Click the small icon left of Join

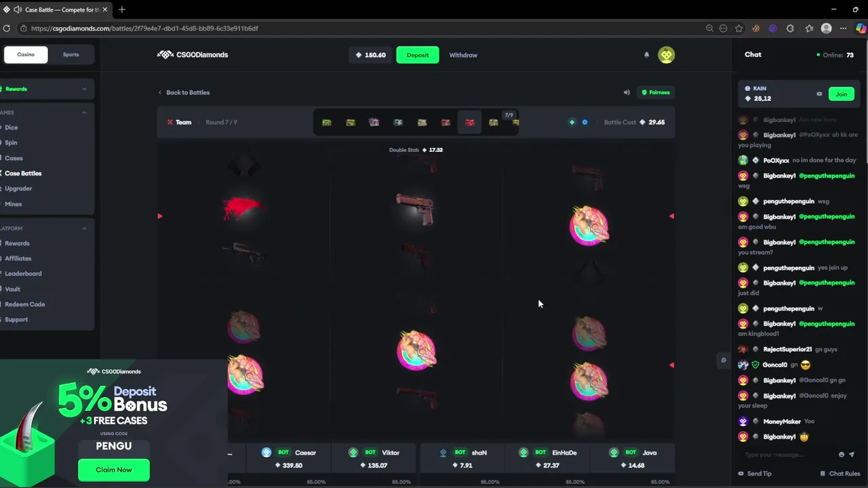click(x=819, y=94)
